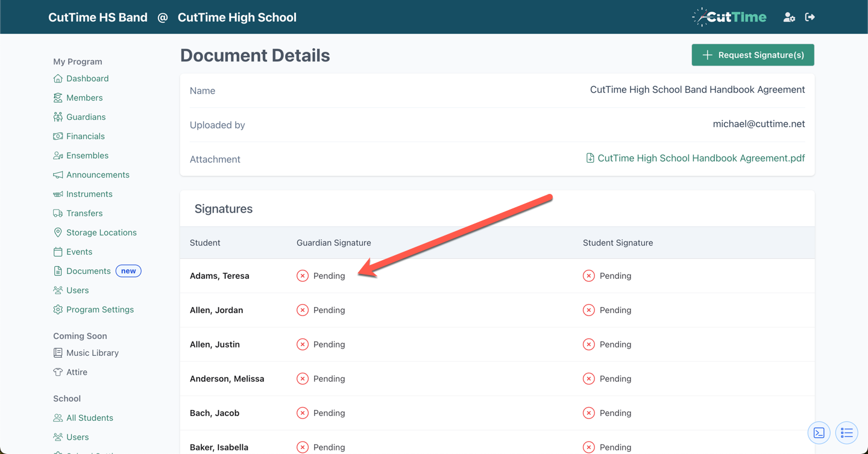Image resolution: width=868 pixels, height=454 pixels.
Task: Select the Dashboard home icon
Action: point(57,78)
